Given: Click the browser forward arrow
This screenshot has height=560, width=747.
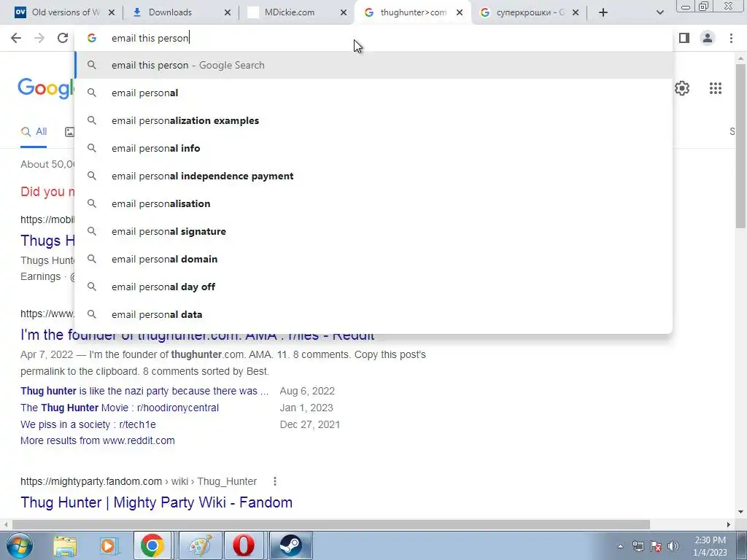Looking at the screenshot, I should tap(39, 38).
